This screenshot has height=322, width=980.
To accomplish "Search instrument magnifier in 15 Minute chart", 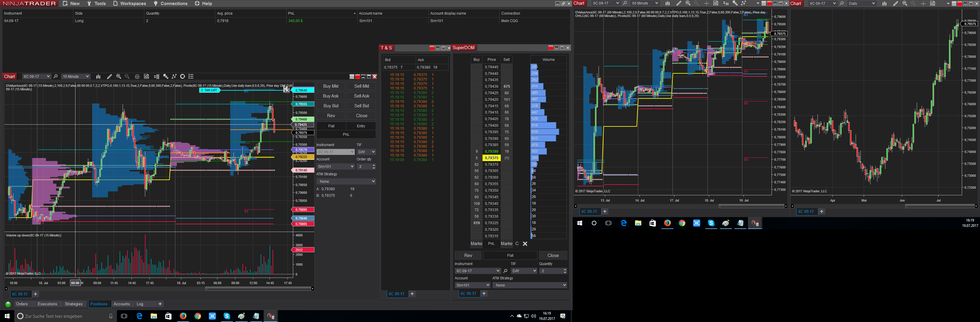I will (x=55, y=76).
